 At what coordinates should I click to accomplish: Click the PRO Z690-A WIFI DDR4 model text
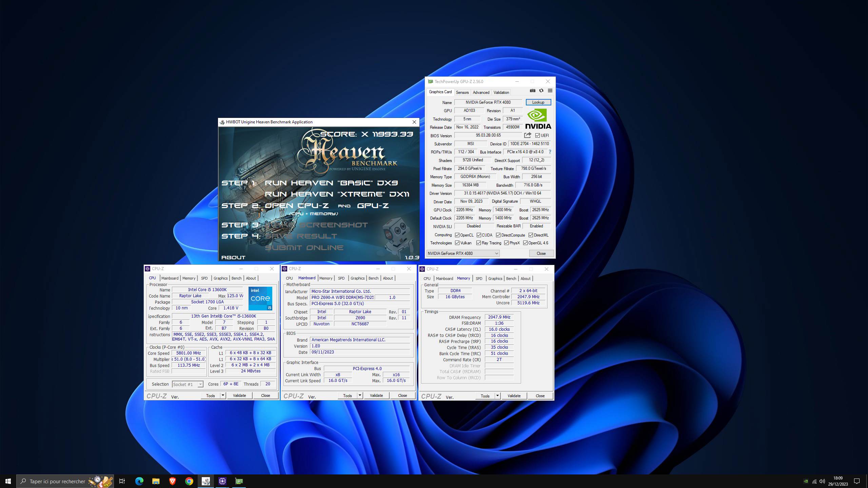342,298
